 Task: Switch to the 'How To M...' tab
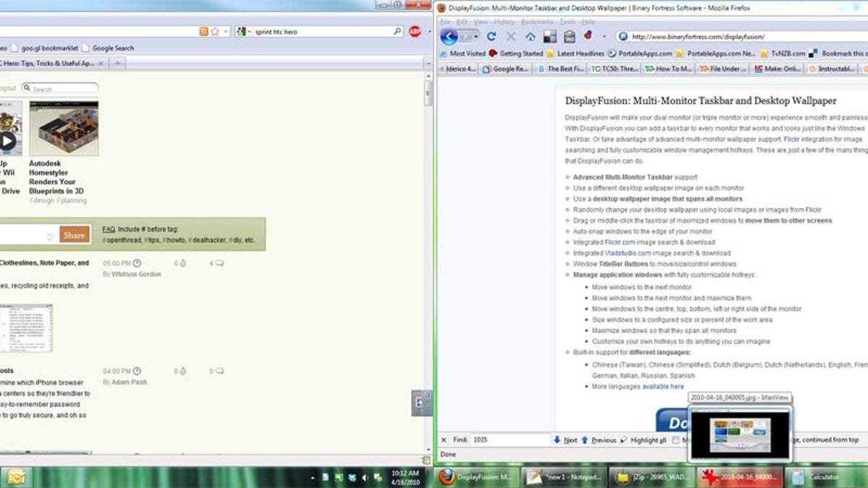point(668,69)
